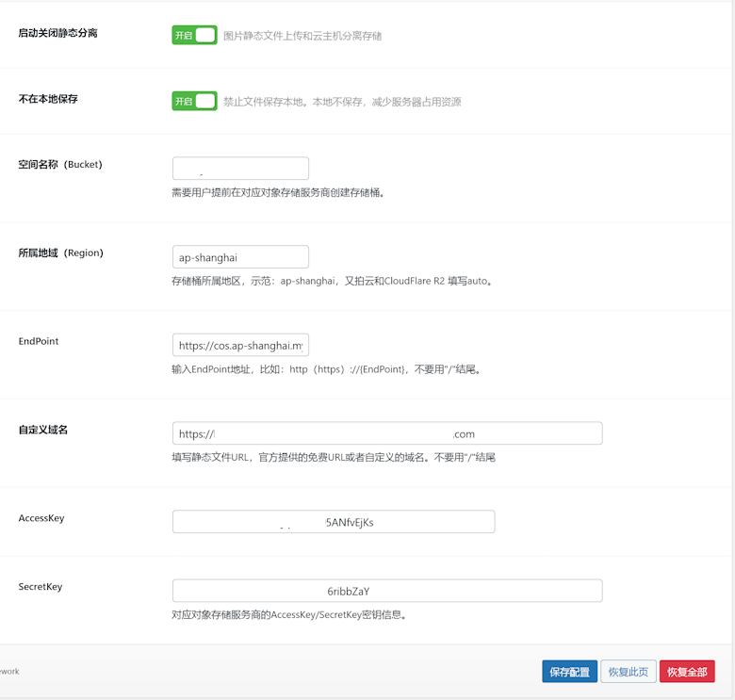Click the 空间名称 (Bucket) input field
735x700 pixels.
(240, 169)
